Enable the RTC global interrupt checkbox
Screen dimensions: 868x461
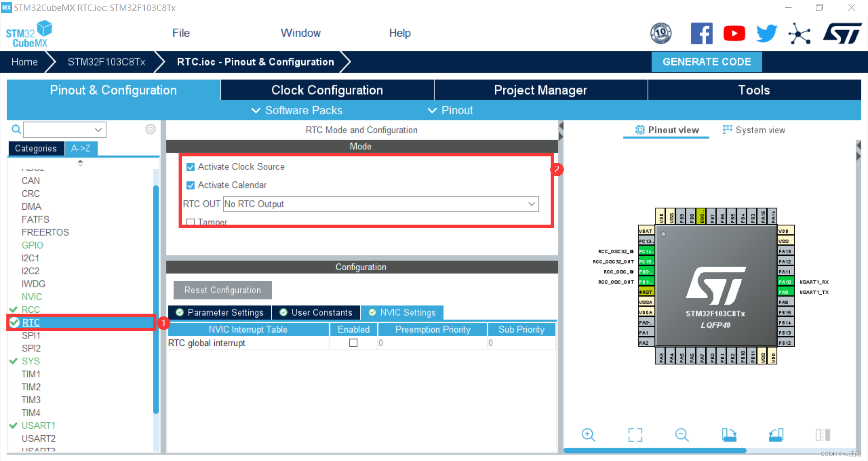[354, 343]
